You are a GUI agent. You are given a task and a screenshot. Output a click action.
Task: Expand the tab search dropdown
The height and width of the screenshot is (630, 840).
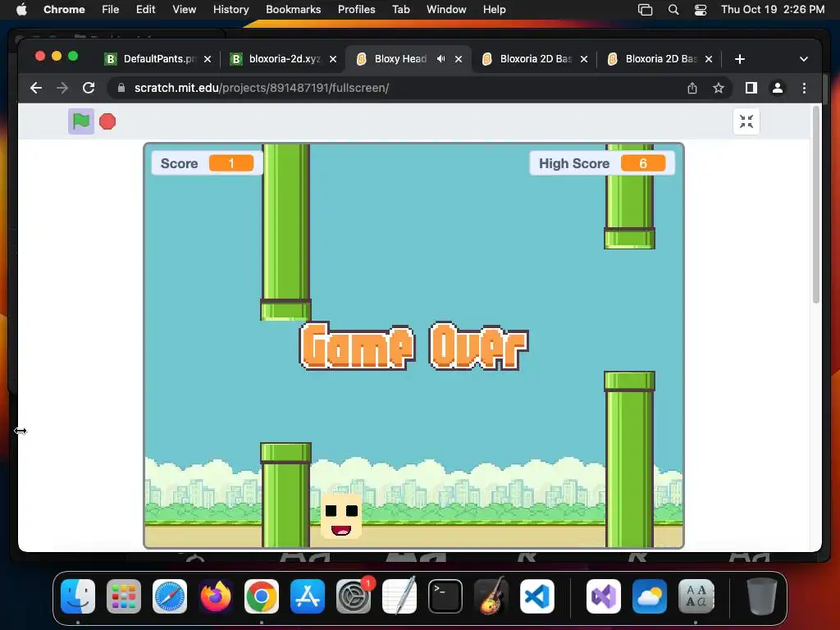click(804, 59)
